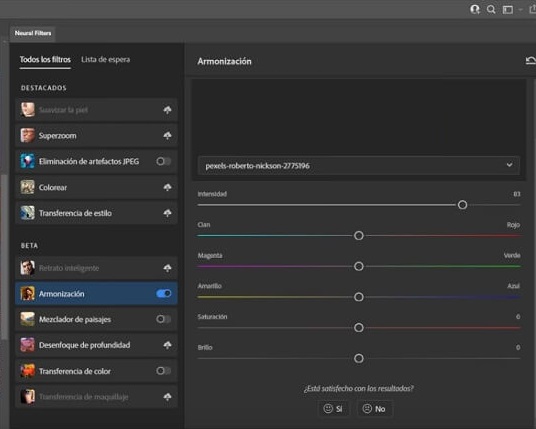536x429 pixels.
Task: Click Transferencia de estilo thumbnail
Action: click(27, 213)
